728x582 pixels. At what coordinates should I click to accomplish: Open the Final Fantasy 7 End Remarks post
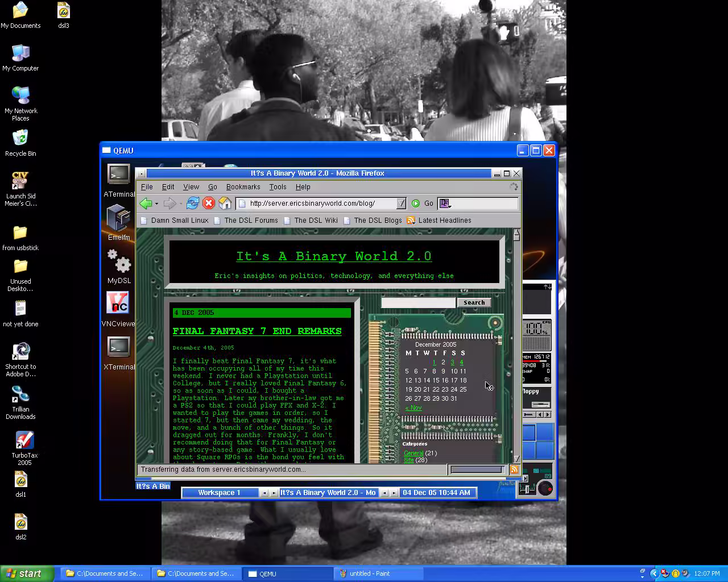pyautogui.click(x=257, y=331)
